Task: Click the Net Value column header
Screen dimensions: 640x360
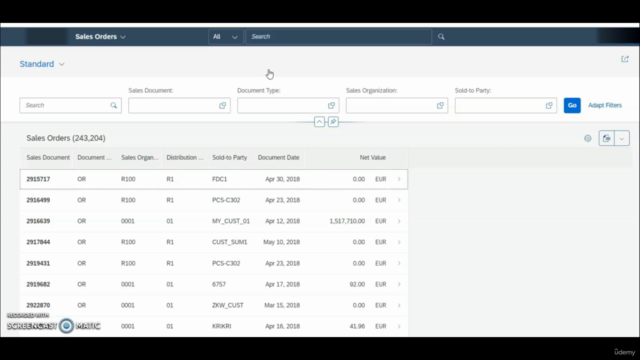Action: coord(373,158)
